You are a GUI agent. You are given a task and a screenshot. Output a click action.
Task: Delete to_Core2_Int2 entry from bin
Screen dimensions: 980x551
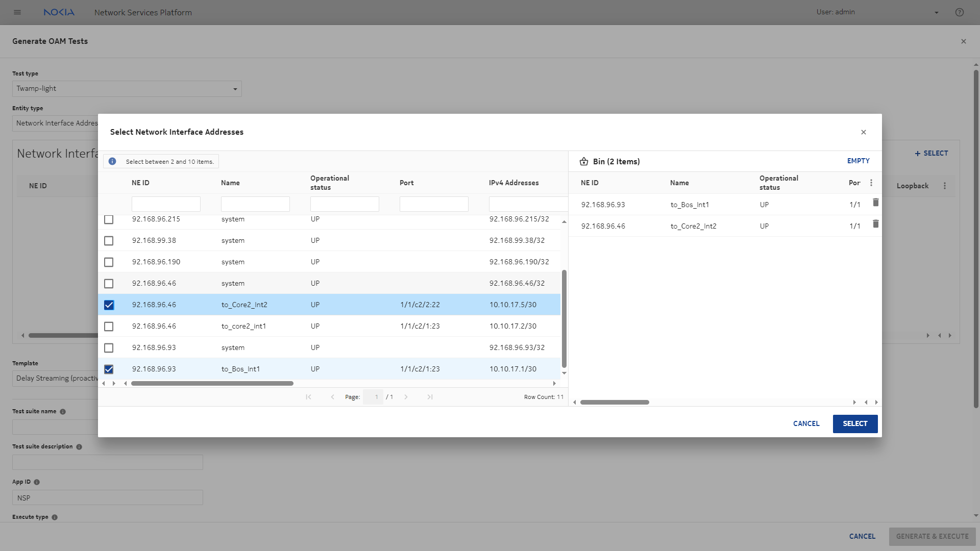pos(875,224)
